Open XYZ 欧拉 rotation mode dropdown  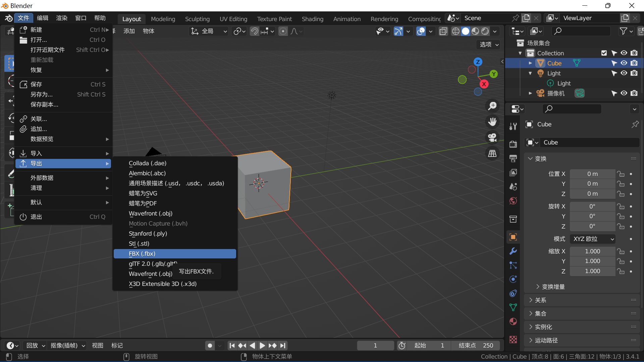point(593,239)
